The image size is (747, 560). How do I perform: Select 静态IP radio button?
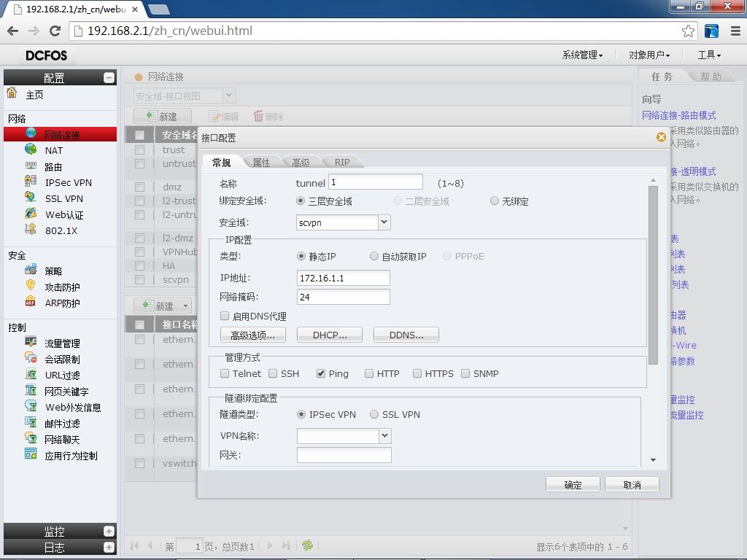(301, 256)
